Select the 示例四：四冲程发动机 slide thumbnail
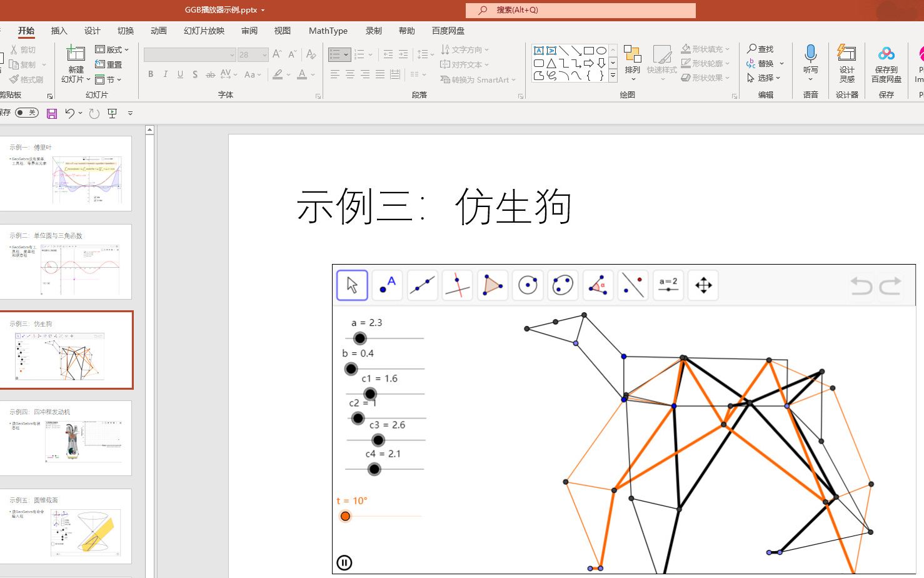 point(66,438)
